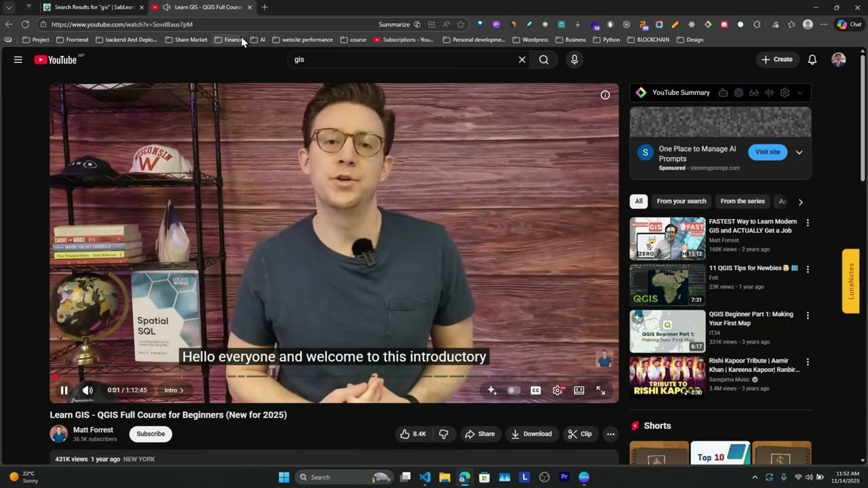Enter fullscreen mode in video player
The width and height of the screenshot is (868, 488).
pos(601,390)
